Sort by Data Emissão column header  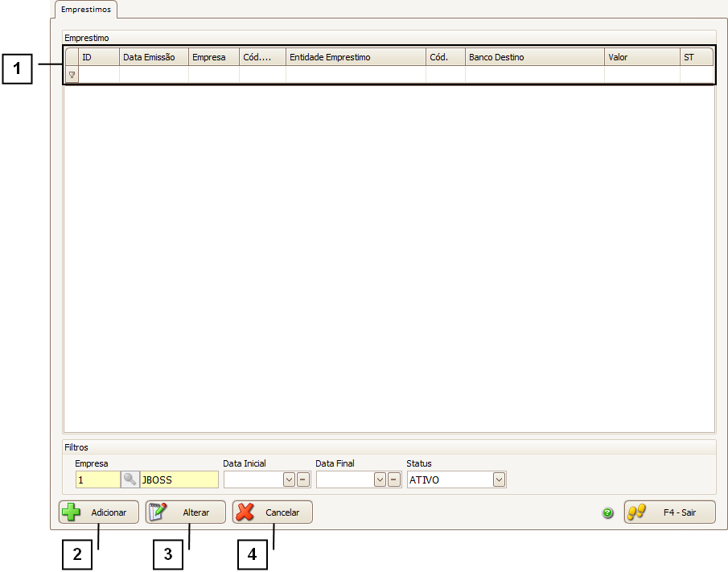(x=154, y=57)
